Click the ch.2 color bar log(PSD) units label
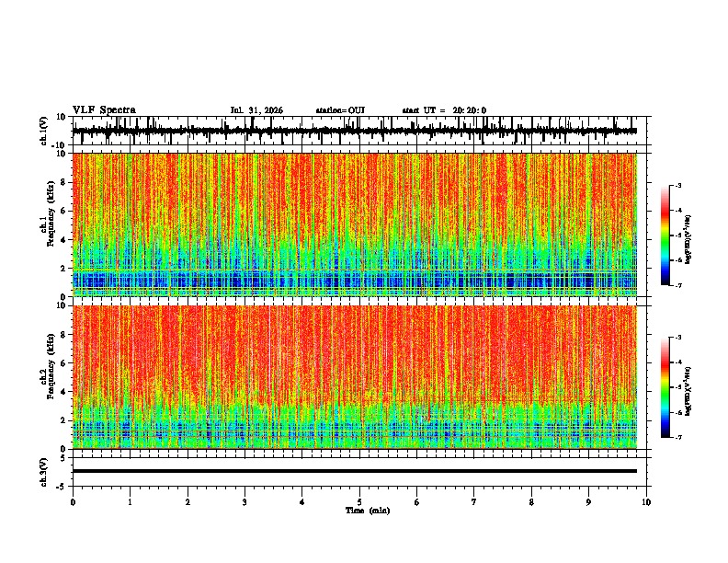Screen dimensions: 728x563 tap(688, 391)
